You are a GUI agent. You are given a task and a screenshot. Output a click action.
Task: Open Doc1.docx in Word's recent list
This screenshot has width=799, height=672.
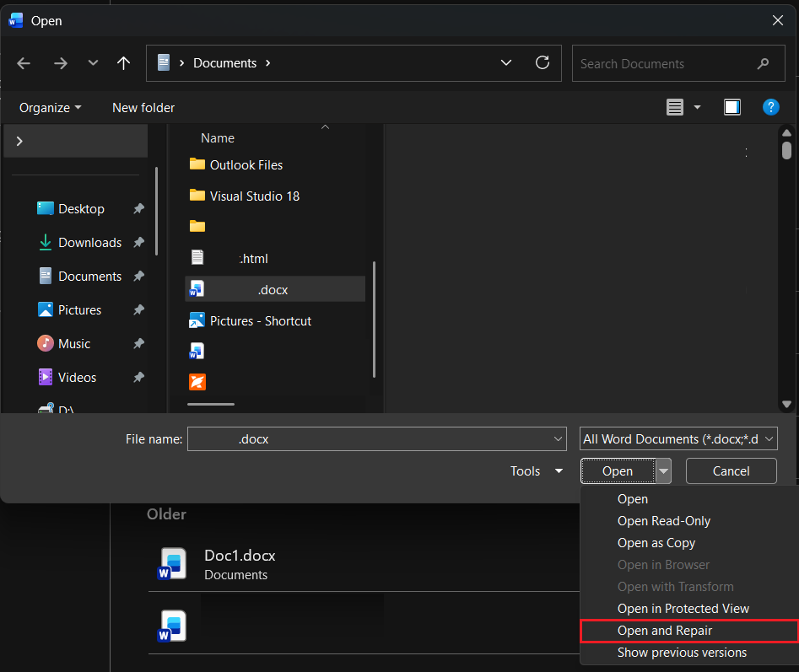click(x=363, y=564)
